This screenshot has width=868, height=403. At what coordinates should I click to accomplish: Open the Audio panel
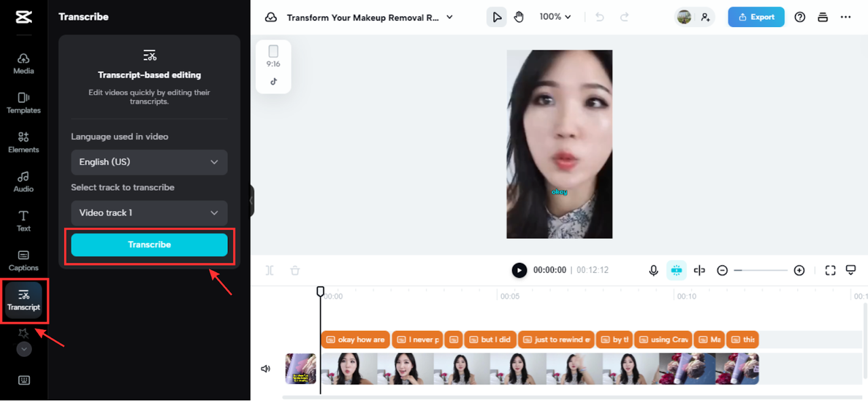[x=24, y=182]
